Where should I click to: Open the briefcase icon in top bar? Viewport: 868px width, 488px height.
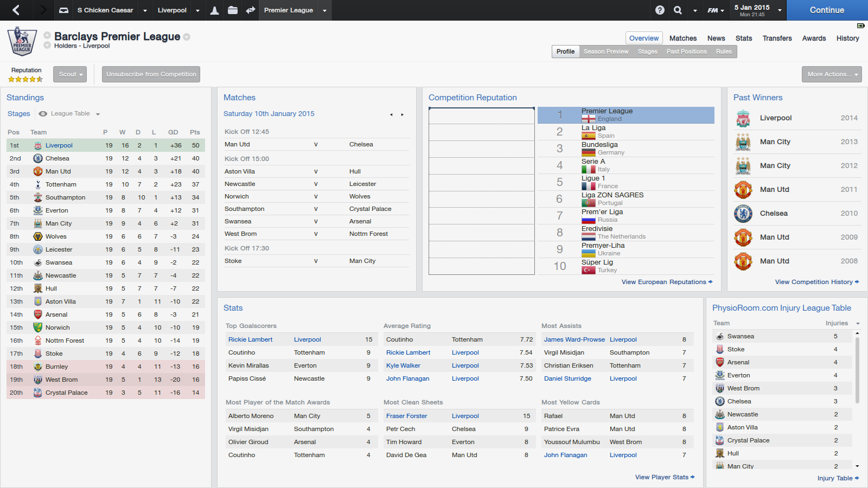coord(233,10)
